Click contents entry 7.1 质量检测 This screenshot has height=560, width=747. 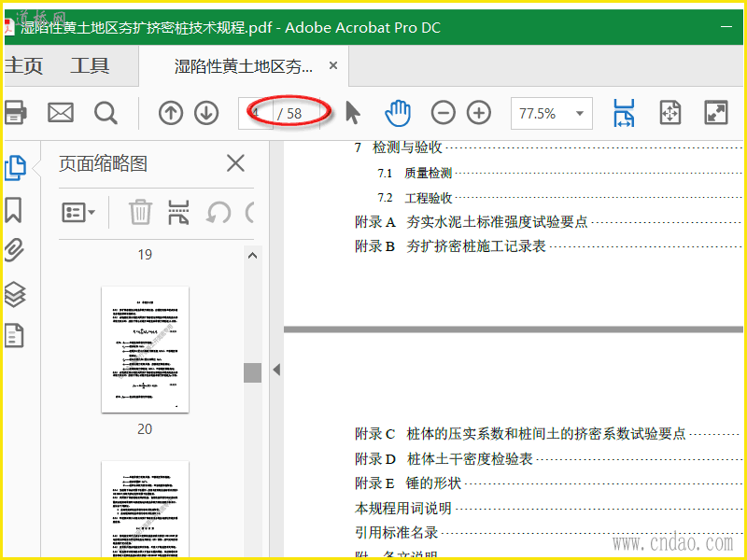tap(415, 173)
